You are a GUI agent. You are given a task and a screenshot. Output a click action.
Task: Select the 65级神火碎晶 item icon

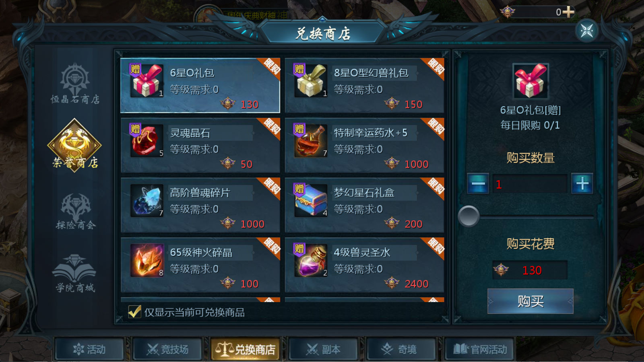click(x=147, y=261)
